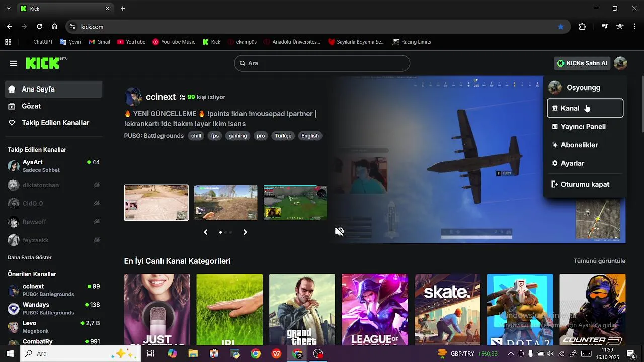Open tab search dropdown arrow

tap(9, 9)
